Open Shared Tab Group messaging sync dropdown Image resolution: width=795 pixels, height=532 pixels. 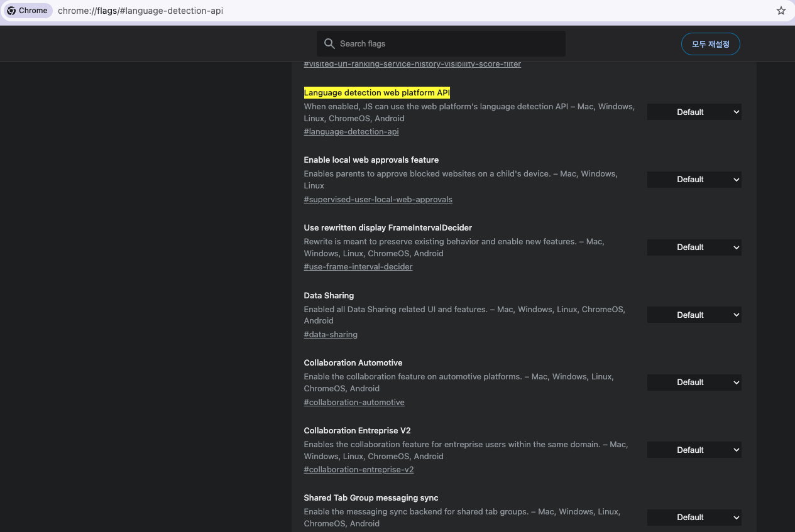[694, 518]
